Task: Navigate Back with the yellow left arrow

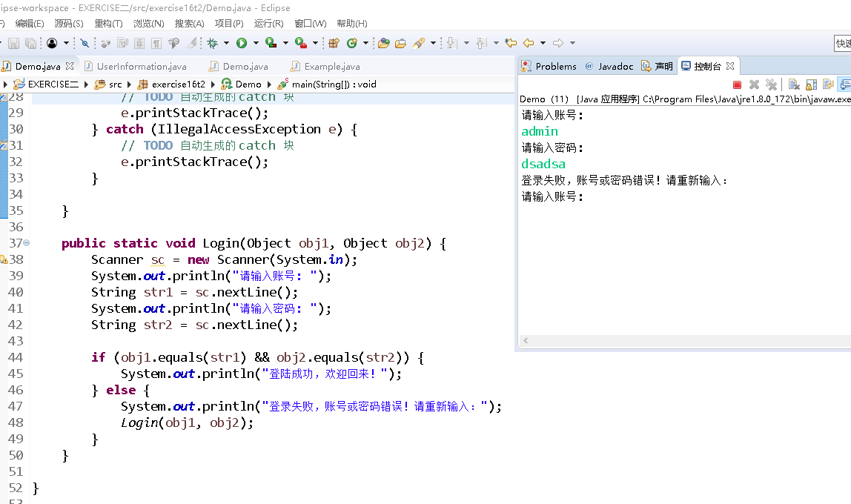Action: 529,43
